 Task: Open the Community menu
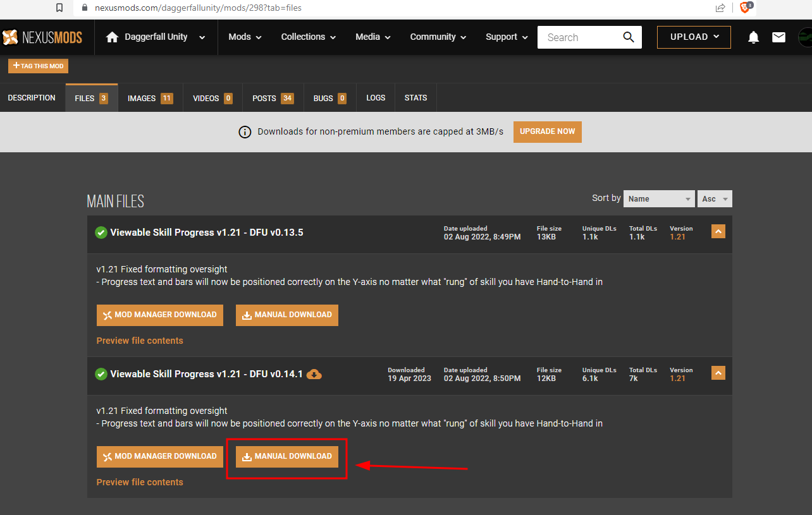click(438, 37)
